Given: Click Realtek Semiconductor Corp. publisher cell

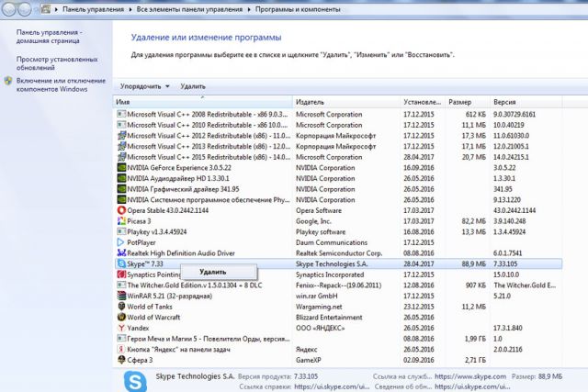Looking at the screenshot, I should click(339, 253).
